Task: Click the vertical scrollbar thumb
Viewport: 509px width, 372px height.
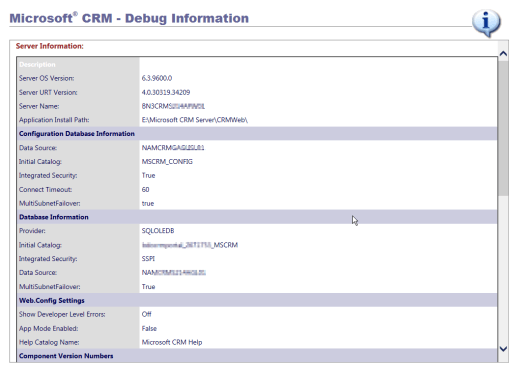Action: click(503, 128)
